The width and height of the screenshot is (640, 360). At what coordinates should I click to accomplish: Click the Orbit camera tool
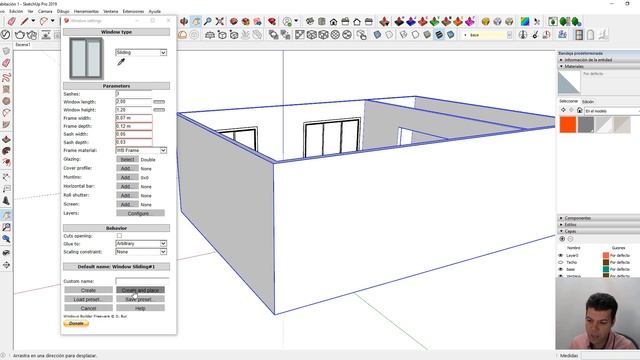[184, 22]
